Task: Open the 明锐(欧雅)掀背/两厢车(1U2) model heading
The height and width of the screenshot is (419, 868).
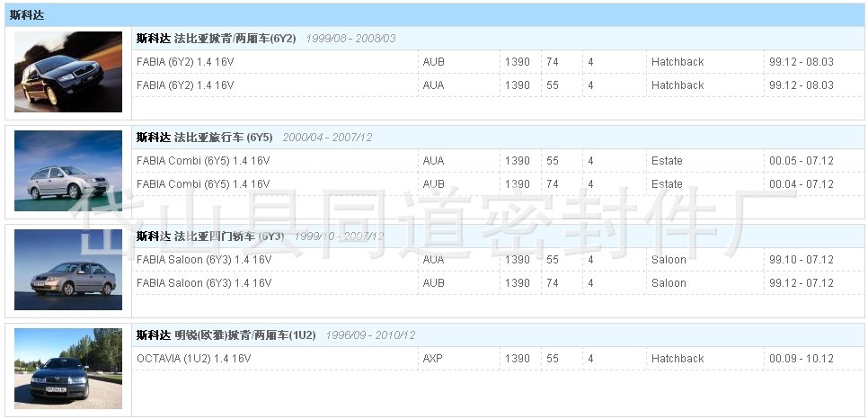Action: (226, 335)
